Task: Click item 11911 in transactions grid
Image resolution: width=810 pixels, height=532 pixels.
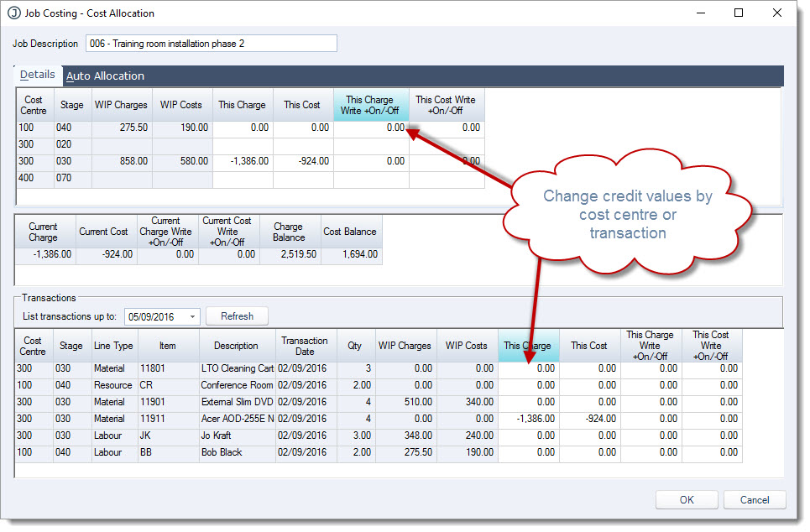Action: pos(168,419)
